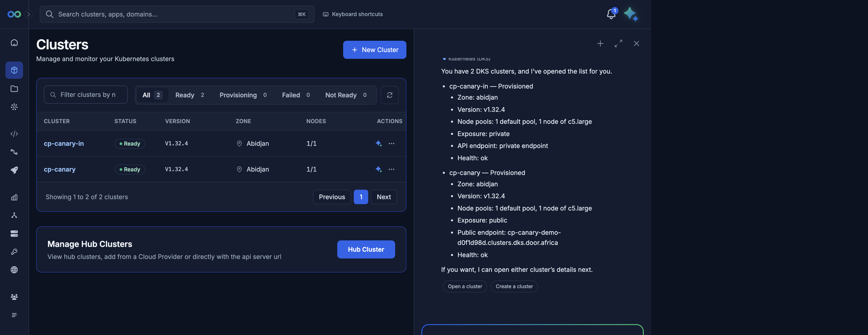Open the key secrets icon in sidebar
Image resolution: width=868 pixels, height=335 pixels.
14,252
